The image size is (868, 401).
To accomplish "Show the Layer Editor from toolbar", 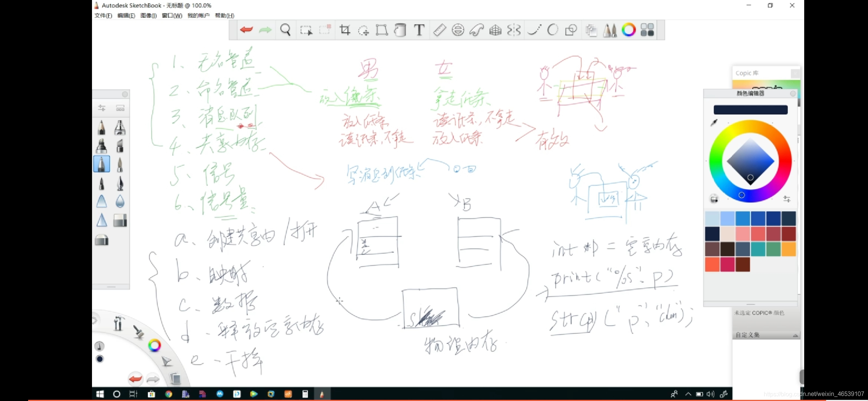I will pyautogui.click(x=591, y=30).
